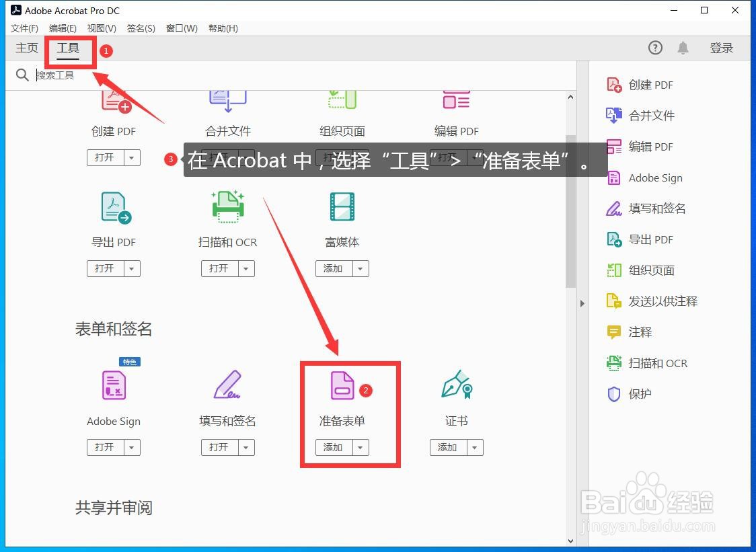Screen dimensions: 756x552
Task: Click the Edit PDF icon in tools grid
Action: [x=456, y=100]
